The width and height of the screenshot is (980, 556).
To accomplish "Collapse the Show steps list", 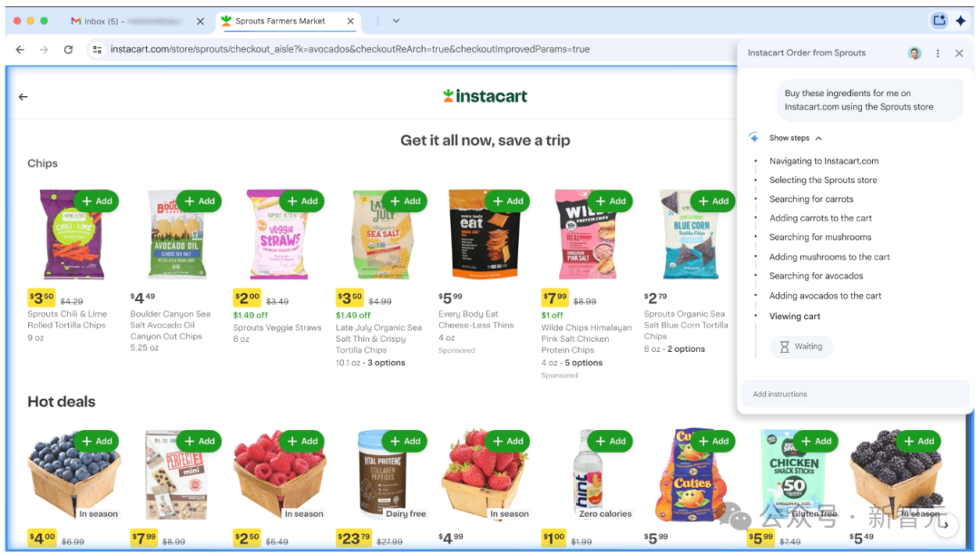I will pos(795,138).
